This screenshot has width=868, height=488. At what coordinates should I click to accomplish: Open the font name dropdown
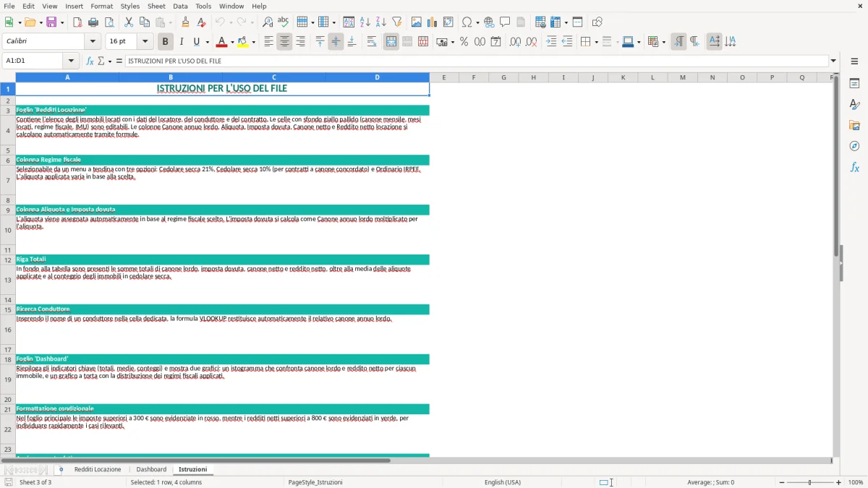pos(92,42)
